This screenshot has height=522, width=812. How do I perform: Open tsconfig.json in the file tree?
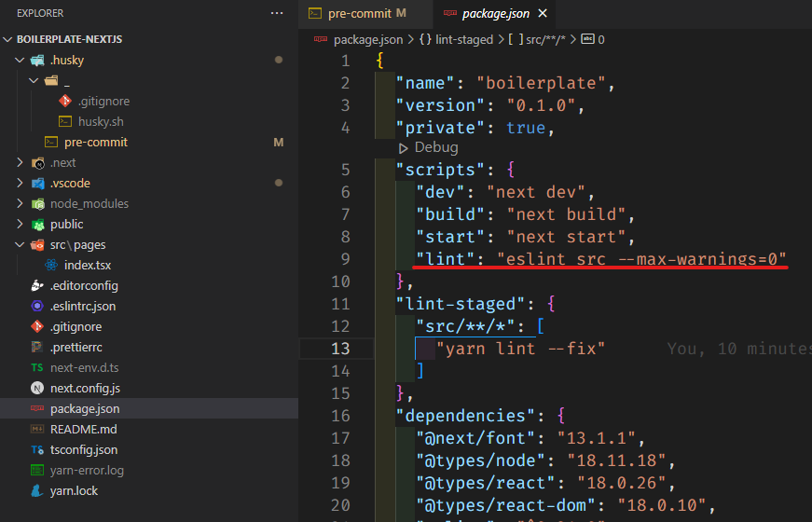tap(84, 449)
